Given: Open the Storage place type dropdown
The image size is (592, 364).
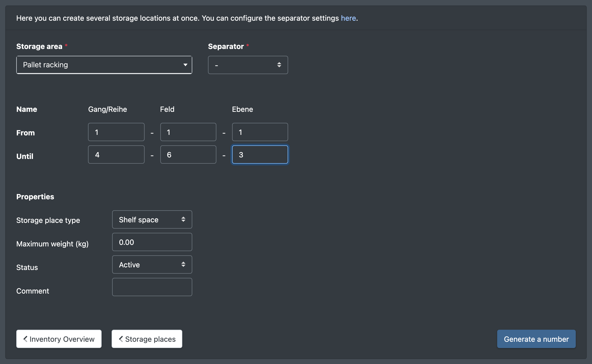Looking at the screenshot, I should pyautogui.click(x=152, y=219).
